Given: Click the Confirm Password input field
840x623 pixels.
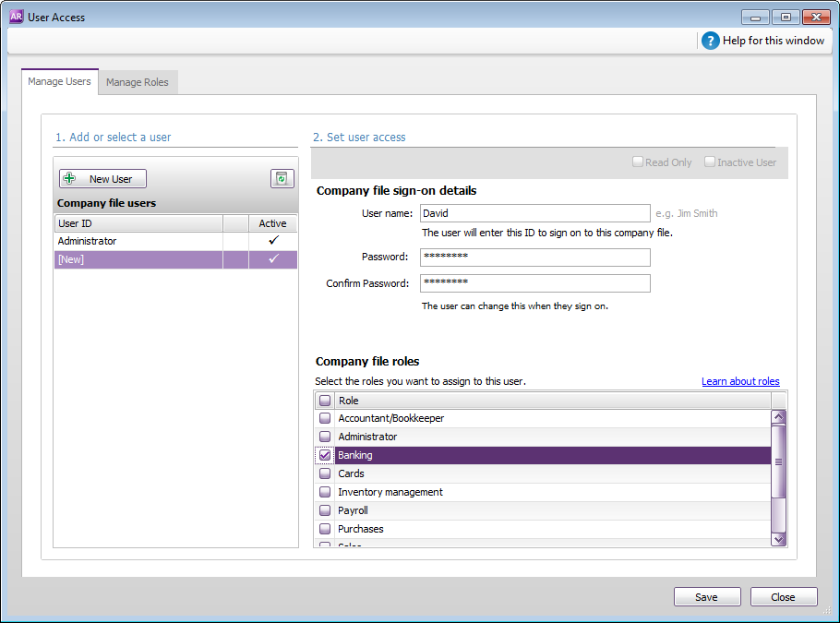Looking at the screenshot, I should pos(535,283).
